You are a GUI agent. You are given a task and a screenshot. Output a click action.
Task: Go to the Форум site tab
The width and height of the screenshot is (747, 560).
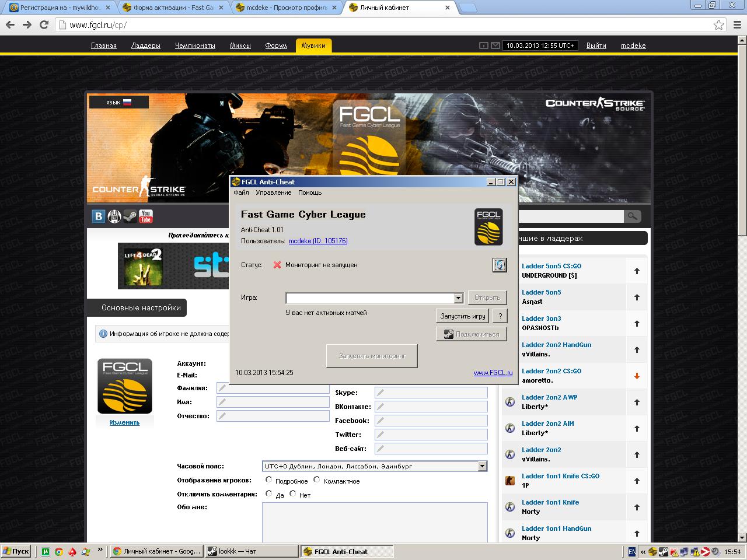276,45
